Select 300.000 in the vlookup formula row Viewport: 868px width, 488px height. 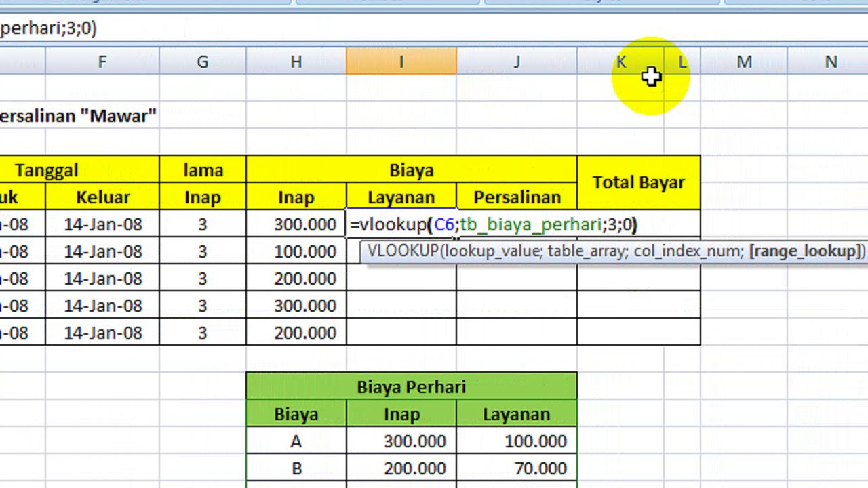point(296,224)
